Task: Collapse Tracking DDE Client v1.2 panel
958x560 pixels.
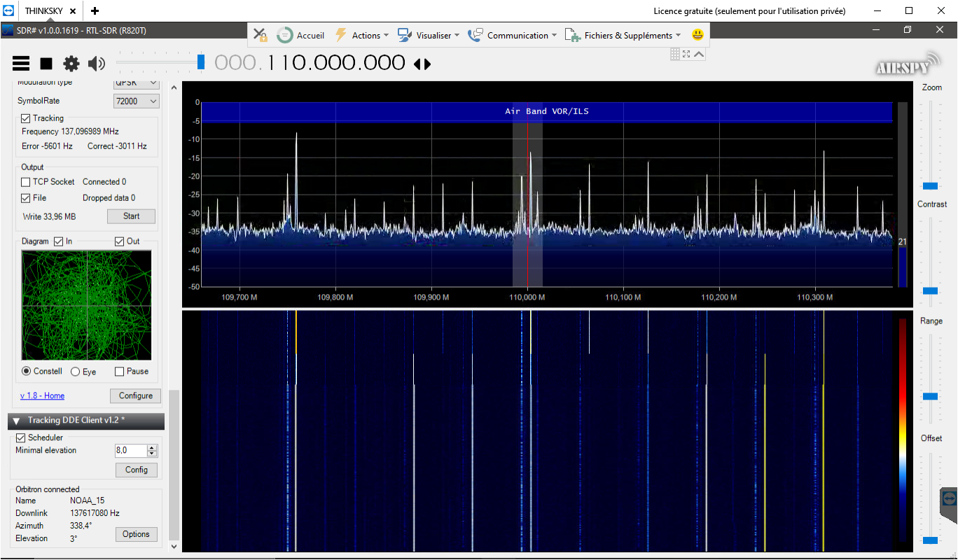Action: (x=16, y=421)
